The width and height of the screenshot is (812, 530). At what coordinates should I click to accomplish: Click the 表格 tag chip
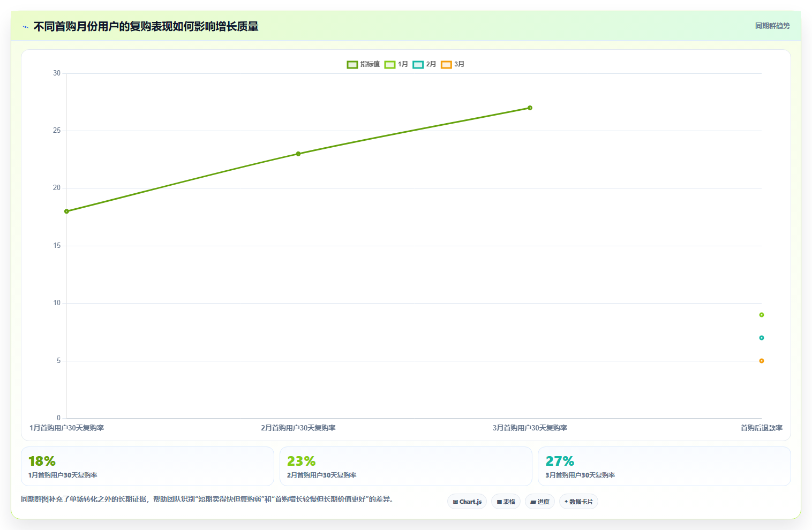click(x=506, y=502)
